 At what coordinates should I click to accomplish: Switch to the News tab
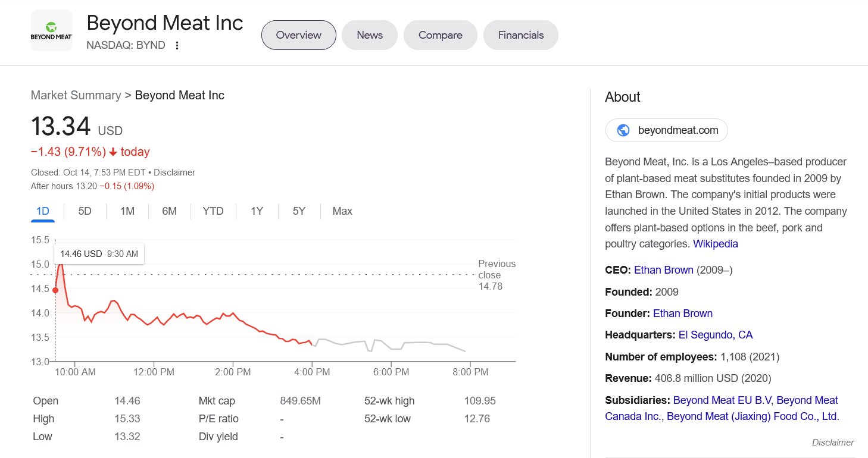[x=370, y=35]
